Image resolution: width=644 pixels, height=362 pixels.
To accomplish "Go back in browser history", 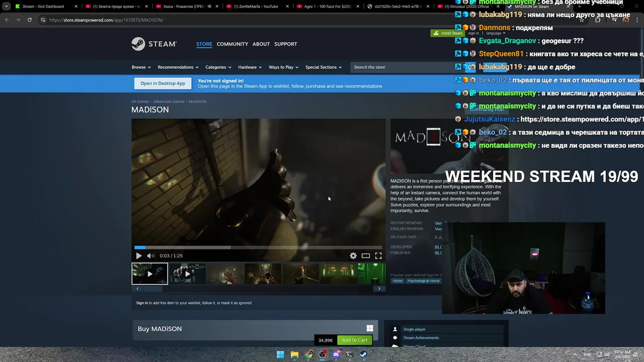I will coord(7,20).
